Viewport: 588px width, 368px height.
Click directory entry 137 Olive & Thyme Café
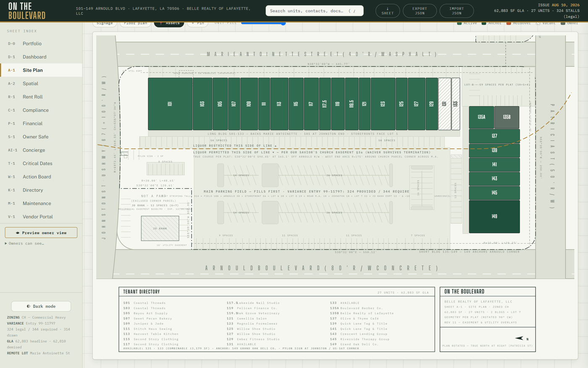[354, 318]
